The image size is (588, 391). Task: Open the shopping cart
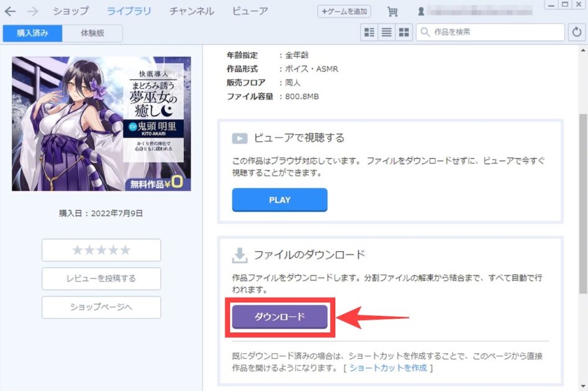pos(392,11)
